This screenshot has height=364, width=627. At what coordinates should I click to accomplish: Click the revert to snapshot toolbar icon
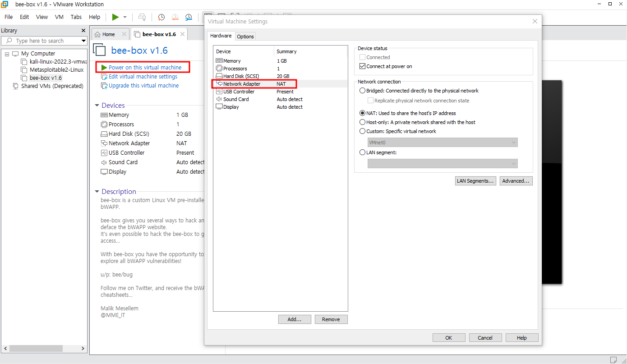(x=175, y=17)
